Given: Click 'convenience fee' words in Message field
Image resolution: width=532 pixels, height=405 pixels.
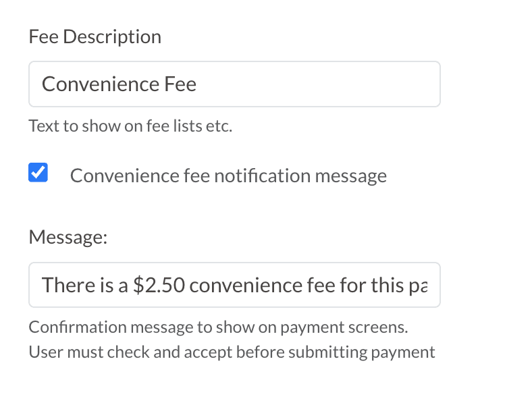Looking at the screenshot, I should point(263,285).
